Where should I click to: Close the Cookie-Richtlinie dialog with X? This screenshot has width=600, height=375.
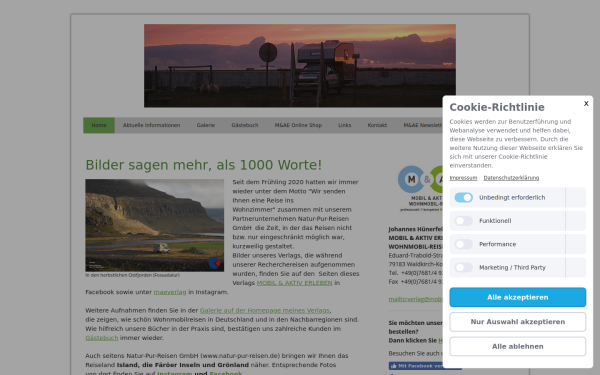click(586, 104)
